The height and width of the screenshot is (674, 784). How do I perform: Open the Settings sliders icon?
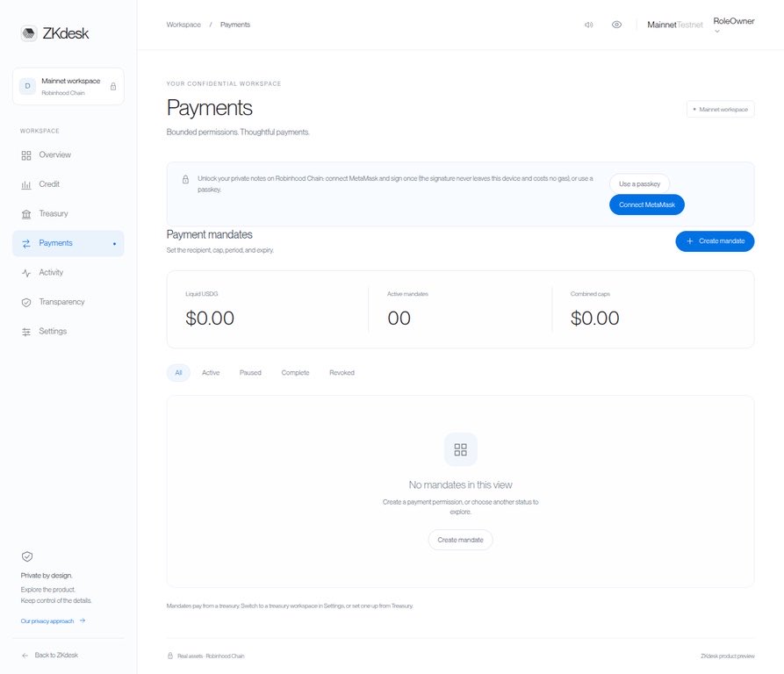(x=26, y=332)
